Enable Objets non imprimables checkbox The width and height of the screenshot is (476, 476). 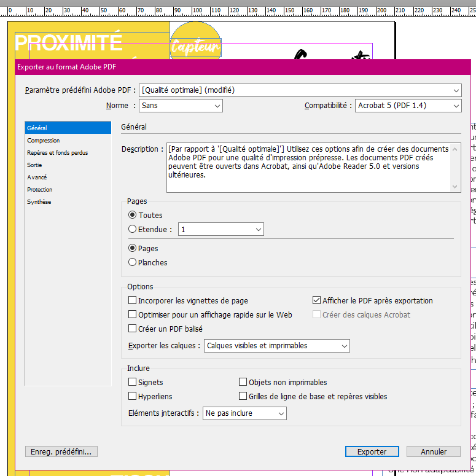(x=243, y=382)
